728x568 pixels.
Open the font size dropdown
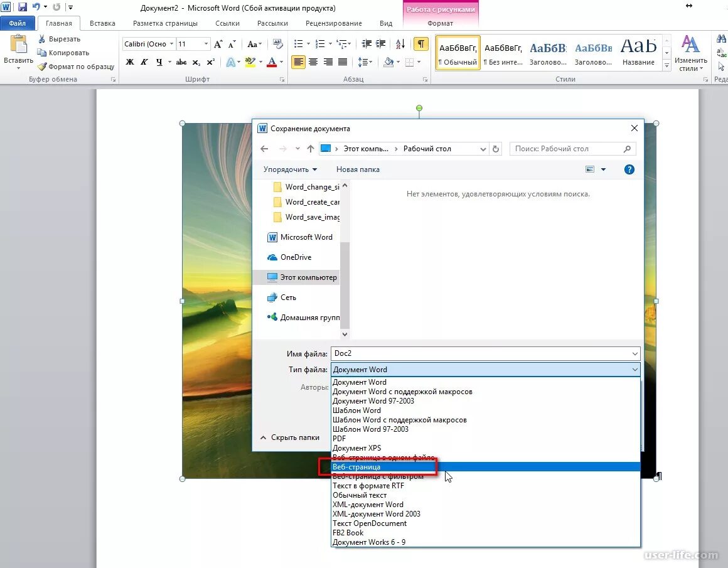click(206, 44)
